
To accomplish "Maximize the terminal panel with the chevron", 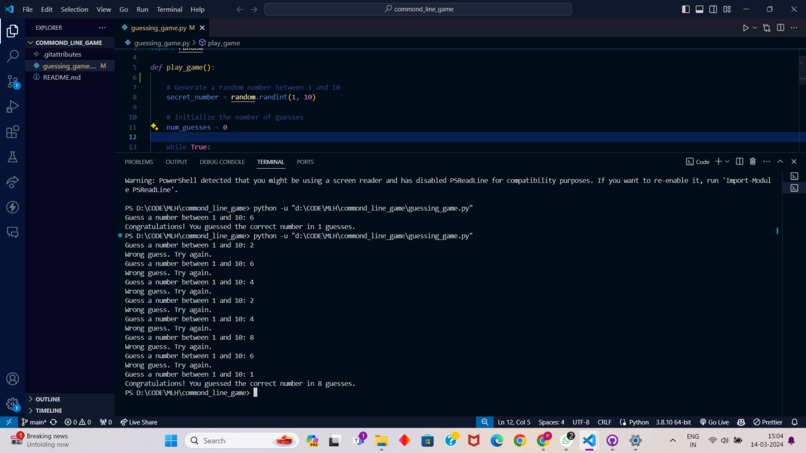I will point(780,161).
